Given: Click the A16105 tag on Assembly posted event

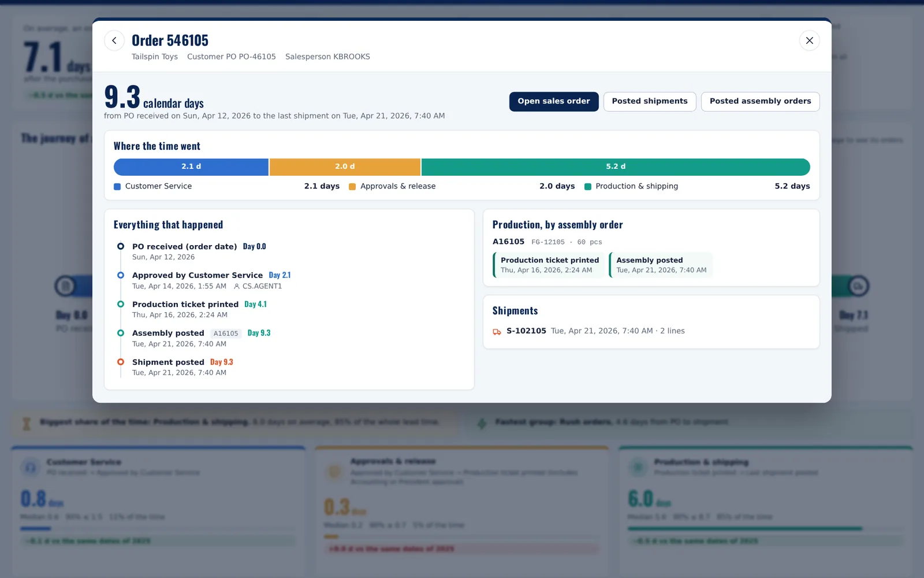Looking at the screenshot, I should (x=226, y=334).
